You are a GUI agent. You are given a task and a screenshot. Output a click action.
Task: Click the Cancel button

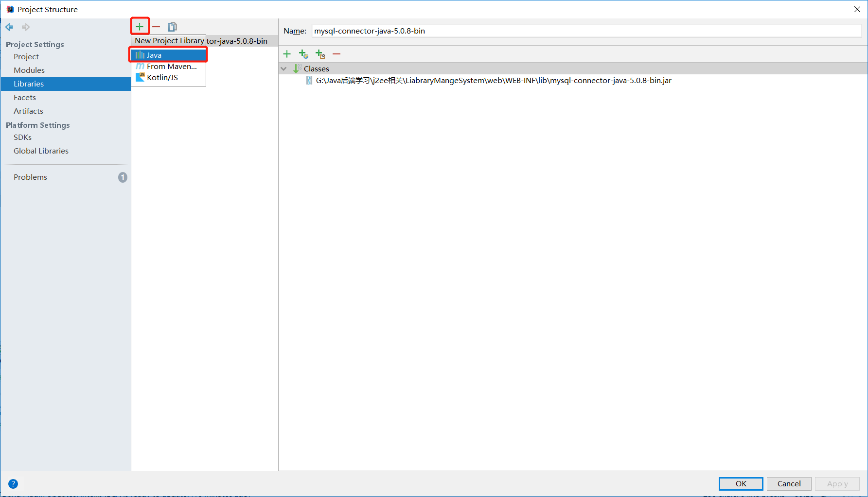[x=789, y=484]
